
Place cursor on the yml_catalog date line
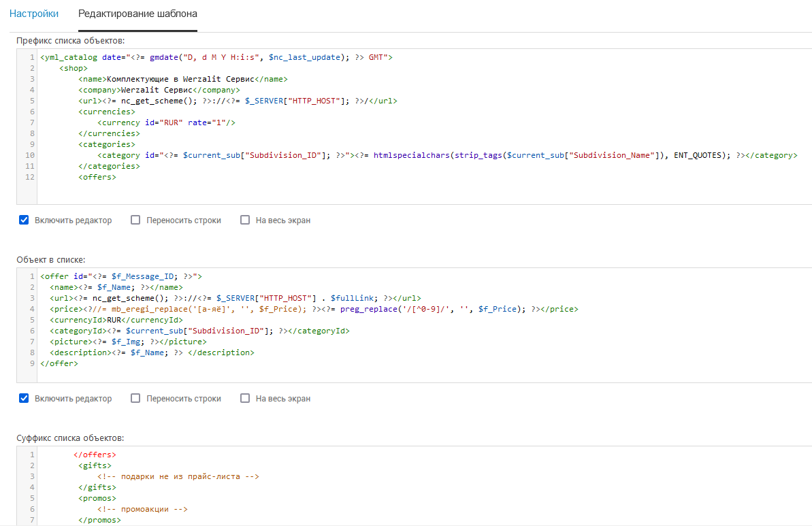216,57
